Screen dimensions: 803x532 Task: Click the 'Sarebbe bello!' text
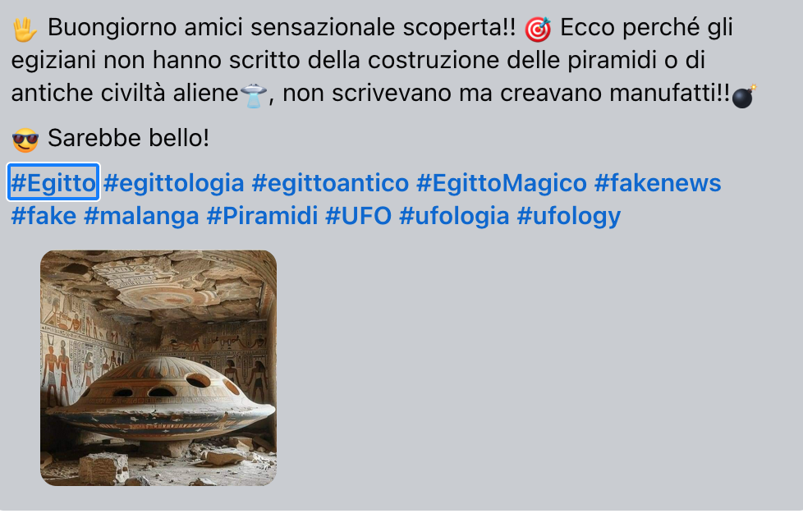(129, 138)
